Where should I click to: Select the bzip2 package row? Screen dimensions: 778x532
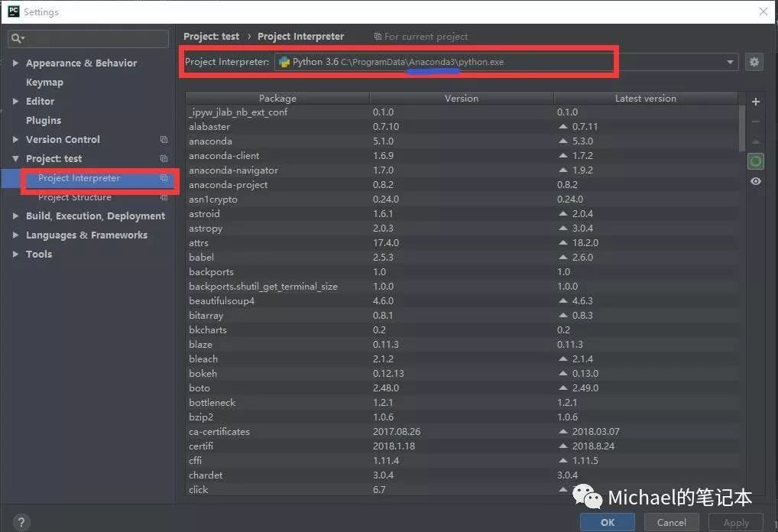tap(462, 417)
